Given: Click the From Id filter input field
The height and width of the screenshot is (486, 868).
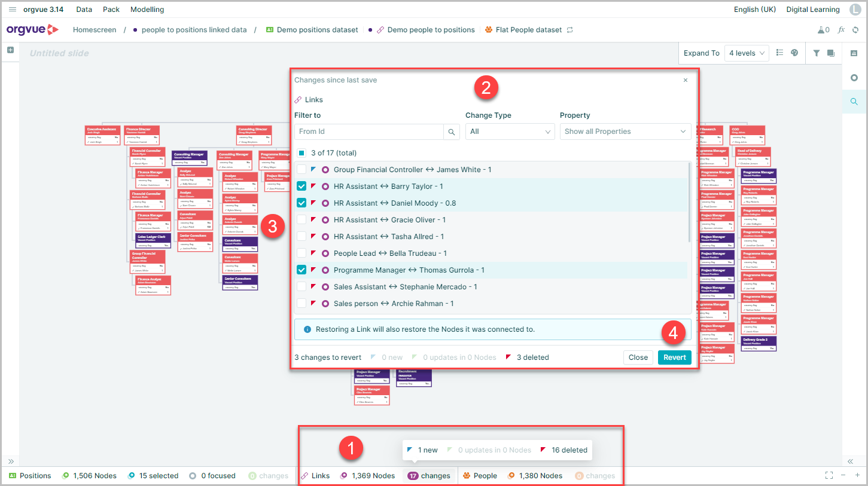Looking at the screenshot, I should point(369,132).
